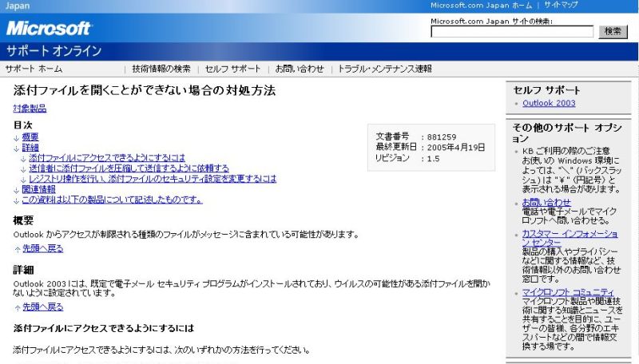Image resolution: width=639 pixels, height=364 pixels.
Task: Open マイクロソフト コミュニティ link
Action: (x=568, y=292)
